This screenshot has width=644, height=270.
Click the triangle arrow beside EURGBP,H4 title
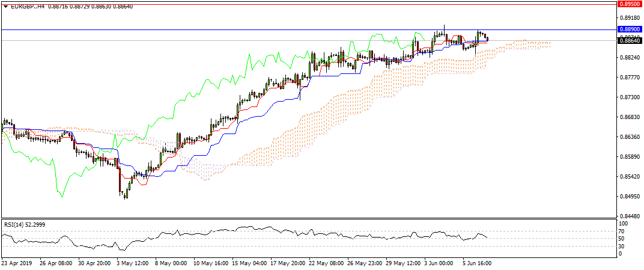6,6
